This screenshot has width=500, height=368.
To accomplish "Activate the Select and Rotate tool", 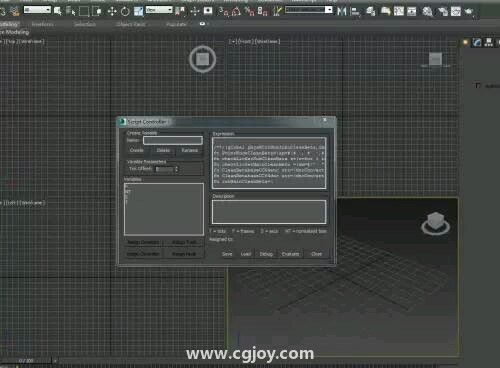I will point(125,12).
